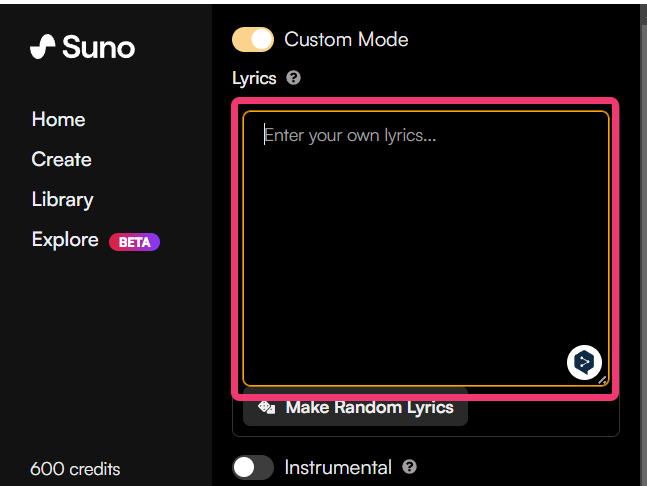Select Explore in the sidebar navigation
Image resolution: width=647 pixels, height=486 pixels.
65,239
